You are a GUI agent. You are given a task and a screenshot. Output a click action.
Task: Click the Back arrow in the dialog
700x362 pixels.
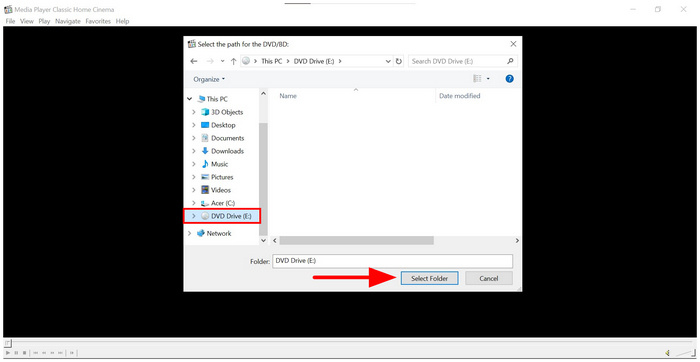click(x=193, y=61)
